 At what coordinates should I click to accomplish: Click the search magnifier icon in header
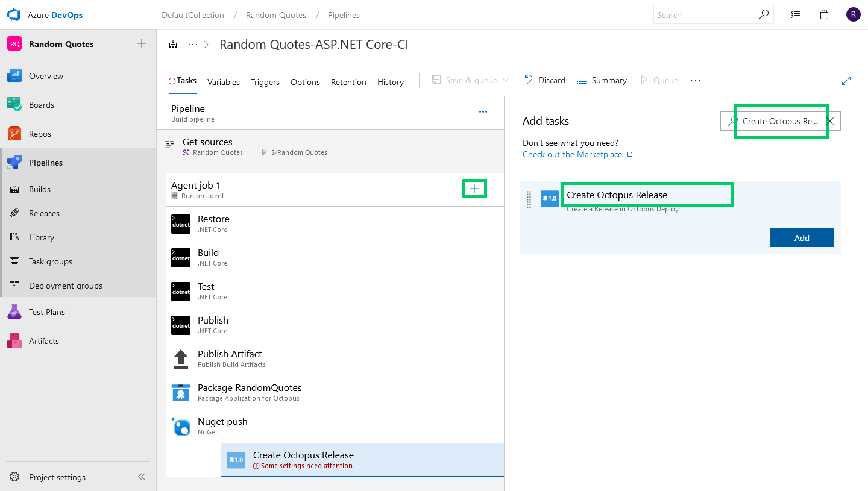[764, 14]
